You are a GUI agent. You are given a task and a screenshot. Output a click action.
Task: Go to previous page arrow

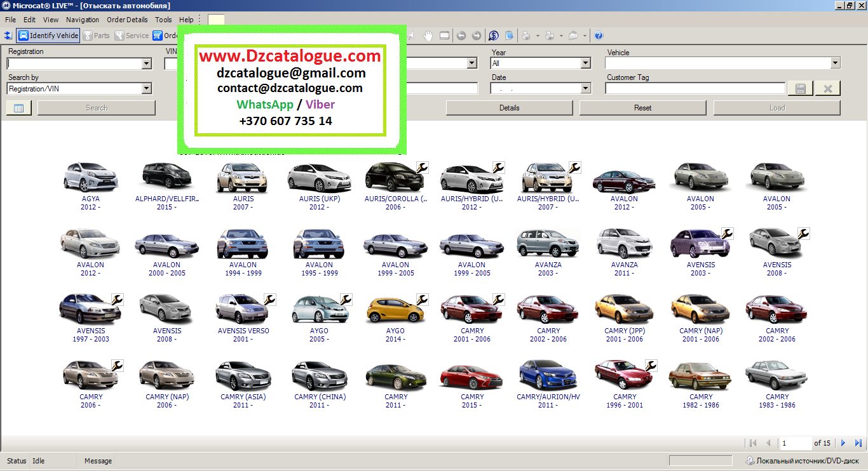tap(768, 443)
